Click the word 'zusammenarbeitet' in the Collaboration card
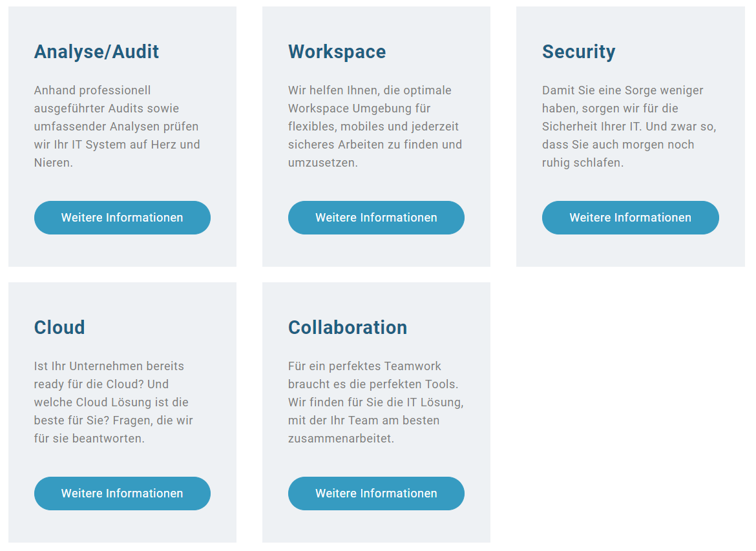The height and width of the screenshot is (551, 756). [x=341, y=439]
